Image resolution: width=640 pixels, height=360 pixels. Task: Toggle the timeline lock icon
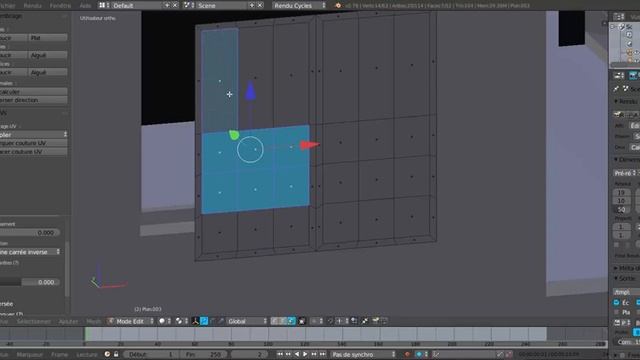tap(116, 354)
